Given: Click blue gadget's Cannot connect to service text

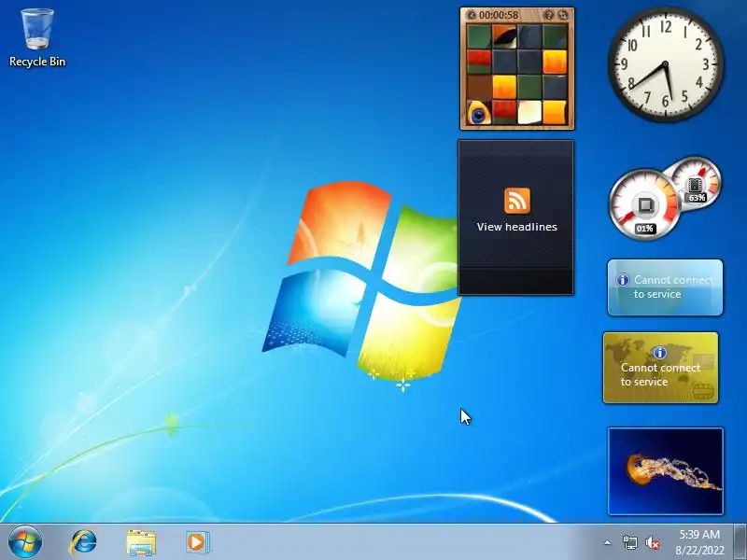Looking at the screenshot, I should tap(672, 287).
